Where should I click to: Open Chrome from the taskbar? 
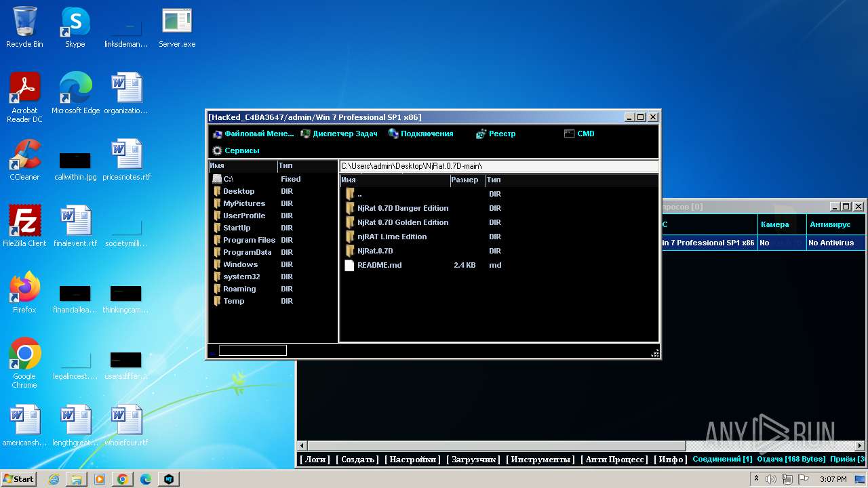click(123, 479)
